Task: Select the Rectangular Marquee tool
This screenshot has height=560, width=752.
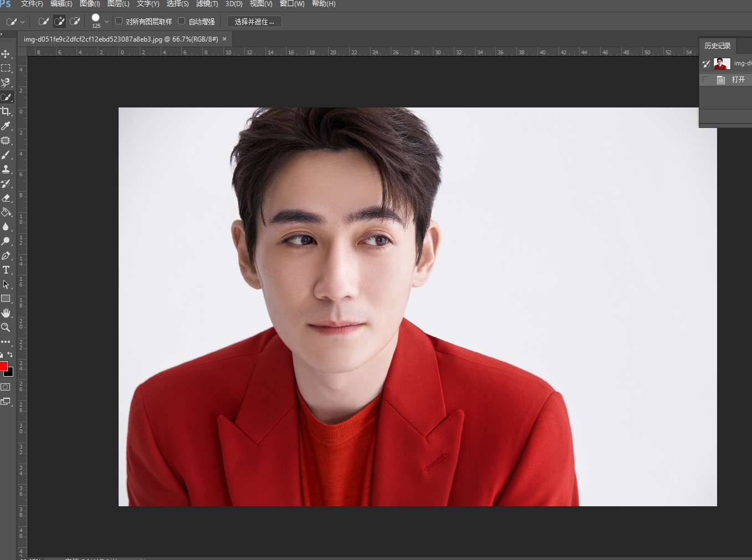Action: pos(6,68)
